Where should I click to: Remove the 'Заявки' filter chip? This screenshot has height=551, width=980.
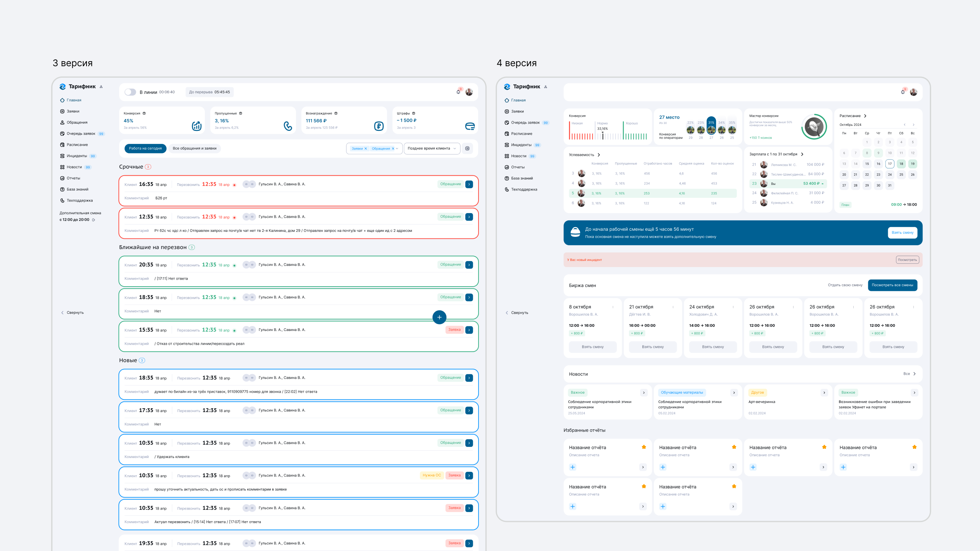click(366, 148)
